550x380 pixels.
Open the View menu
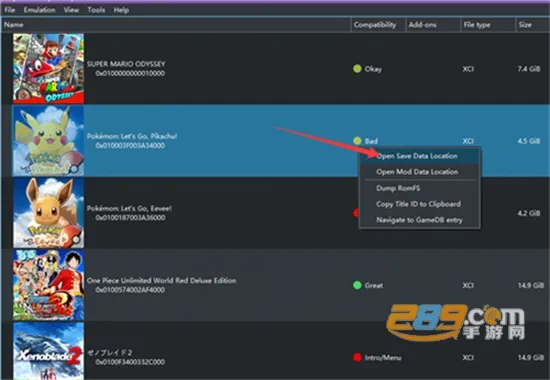click(x=71, y=10)
